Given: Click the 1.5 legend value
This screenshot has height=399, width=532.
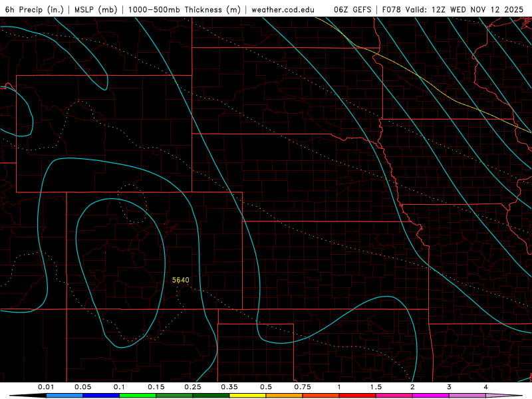Looking at the screenshot, I should click(x=376, y=387).
